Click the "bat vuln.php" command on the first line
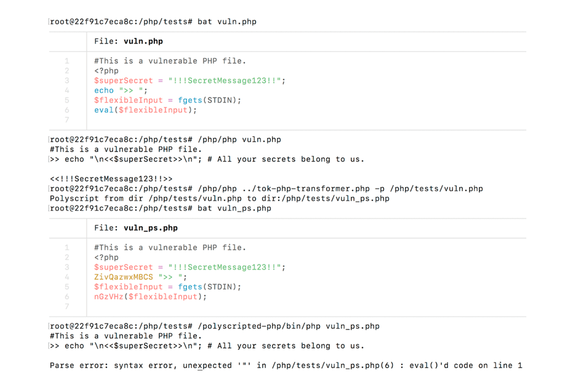 tap(227, 22)
